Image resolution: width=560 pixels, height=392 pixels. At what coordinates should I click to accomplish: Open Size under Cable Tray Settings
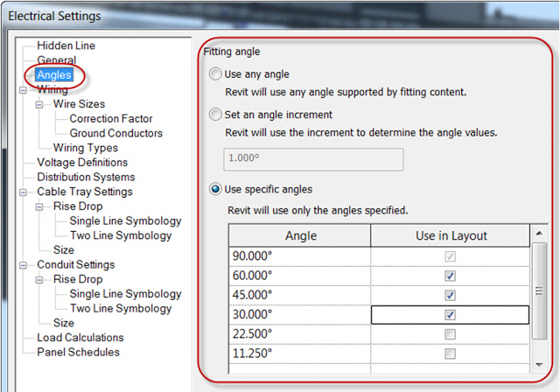(64, 250)
